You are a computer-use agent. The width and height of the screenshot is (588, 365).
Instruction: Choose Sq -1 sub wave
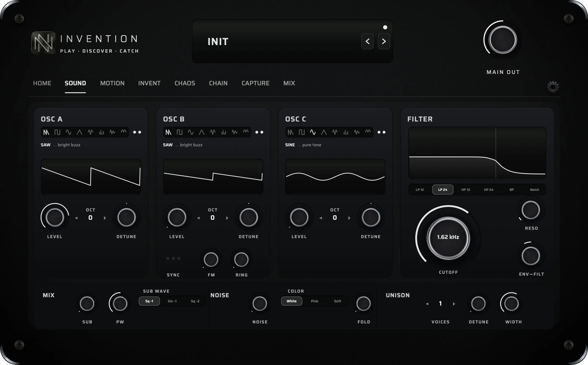click(149, 301)
